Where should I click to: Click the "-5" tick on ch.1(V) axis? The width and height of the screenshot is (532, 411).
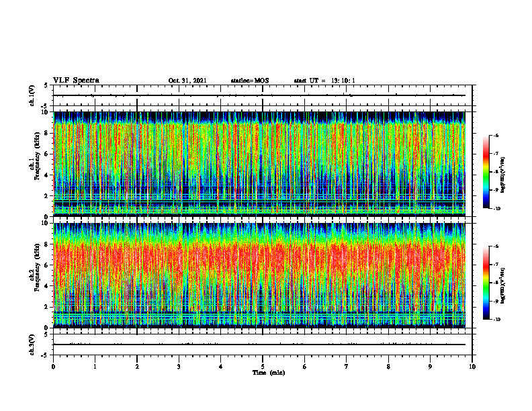[x=44, y=106]
